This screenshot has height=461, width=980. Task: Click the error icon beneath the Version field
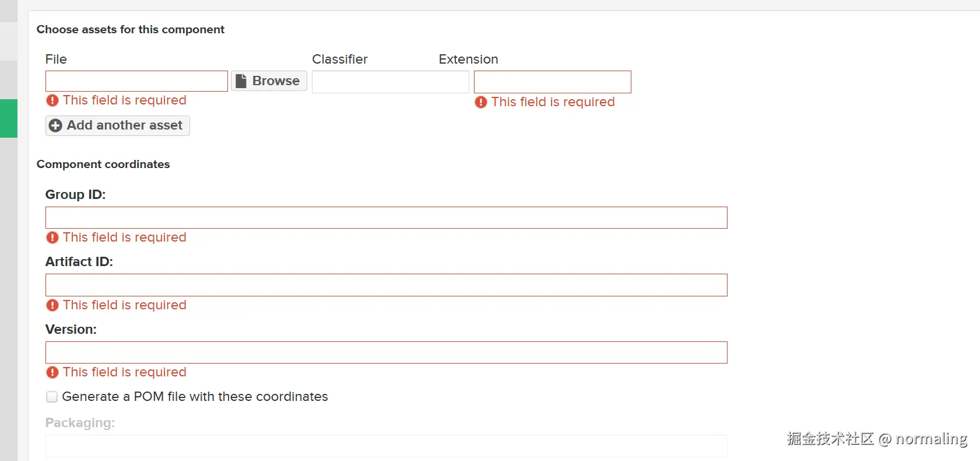click(52, 372)
